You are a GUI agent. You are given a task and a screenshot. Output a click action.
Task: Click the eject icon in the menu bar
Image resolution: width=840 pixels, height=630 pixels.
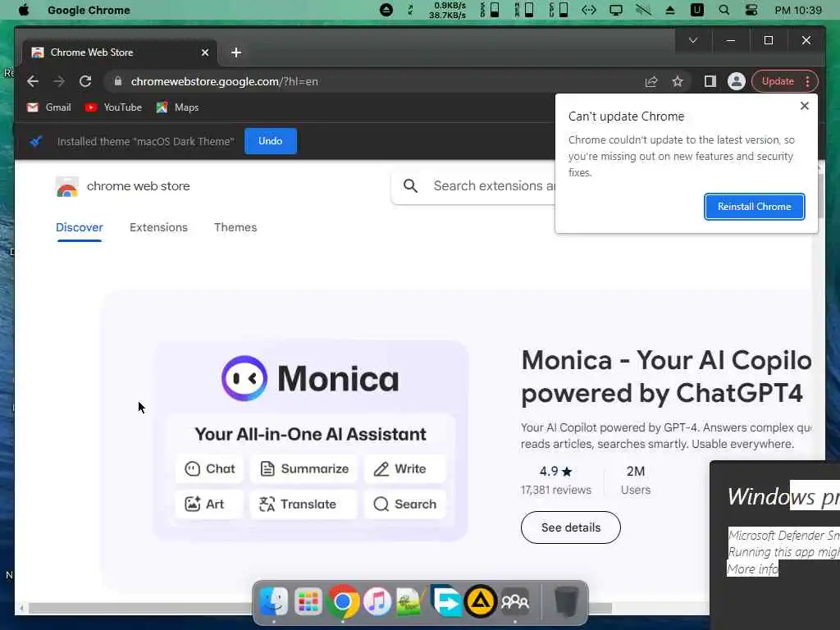[669, 10]
